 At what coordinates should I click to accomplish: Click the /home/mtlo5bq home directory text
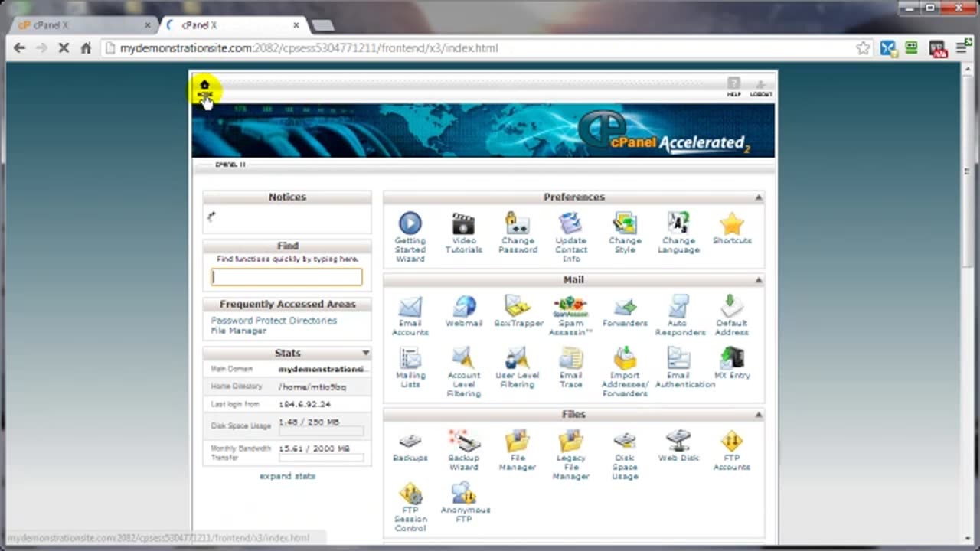tap(312, 387)
